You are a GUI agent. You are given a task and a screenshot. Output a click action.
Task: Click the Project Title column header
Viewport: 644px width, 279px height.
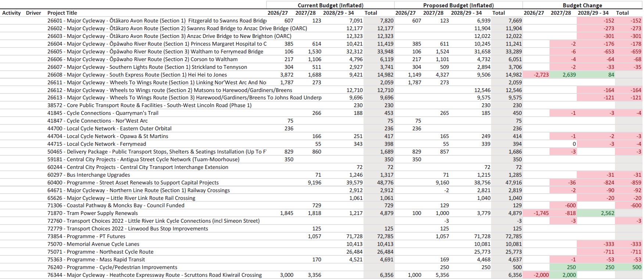pyautogui.click(x=62, y=13)
